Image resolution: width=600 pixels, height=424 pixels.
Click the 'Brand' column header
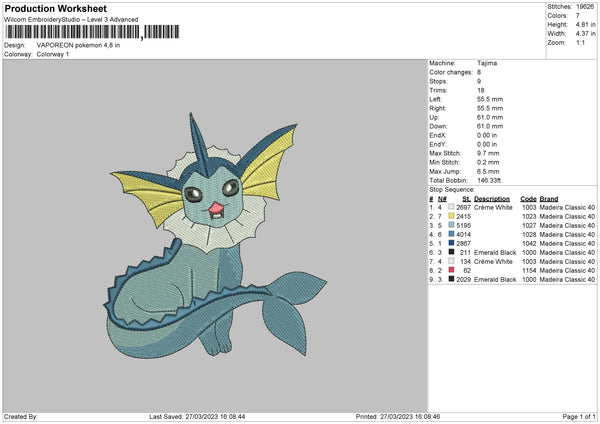[549, 199]
